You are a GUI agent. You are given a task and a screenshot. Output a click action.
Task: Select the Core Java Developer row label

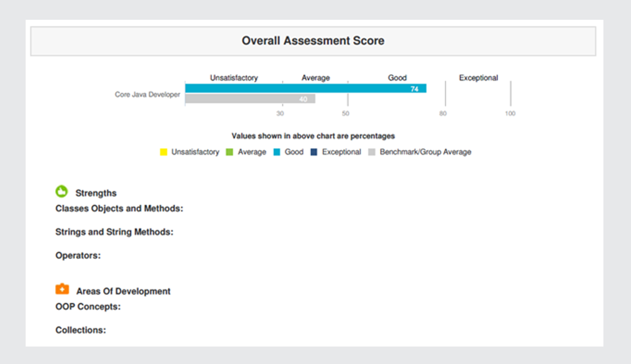[147, 94]
